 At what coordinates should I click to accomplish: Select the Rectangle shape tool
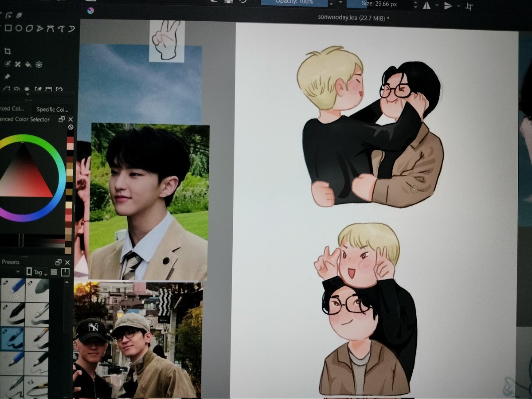(8, 28)
